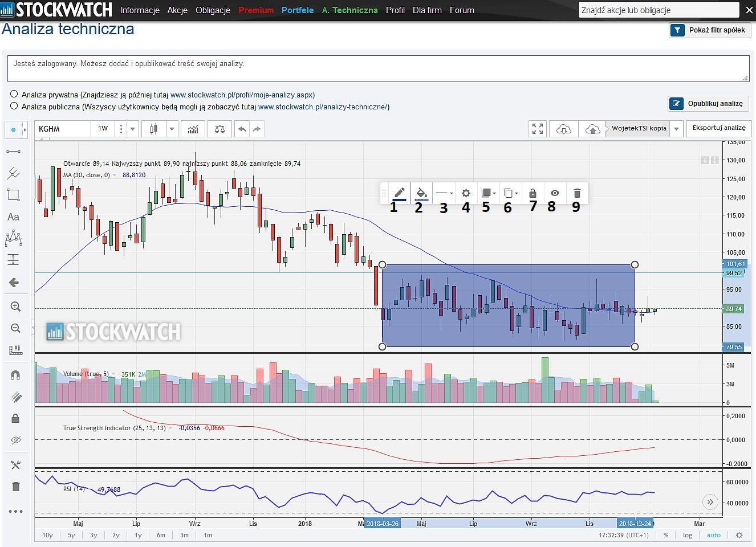Open the Portfele menu
Screen dimensions: 756x547
[298, 10]
